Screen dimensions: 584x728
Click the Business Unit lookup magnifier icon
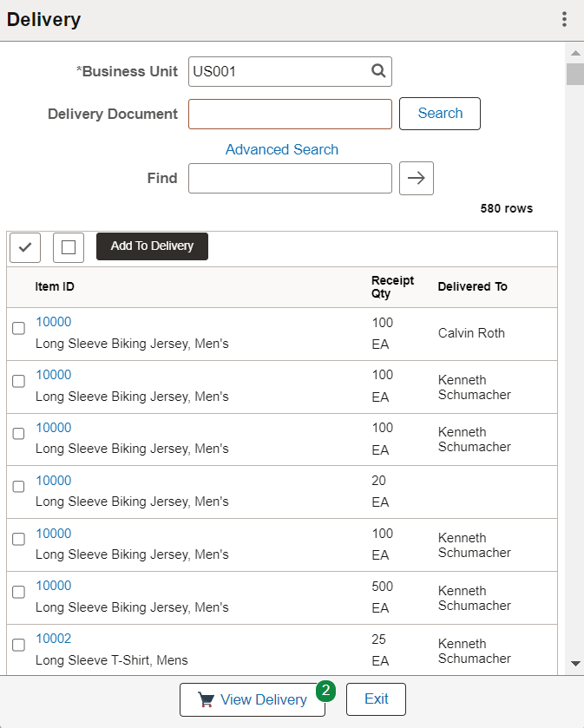(377, 72)
